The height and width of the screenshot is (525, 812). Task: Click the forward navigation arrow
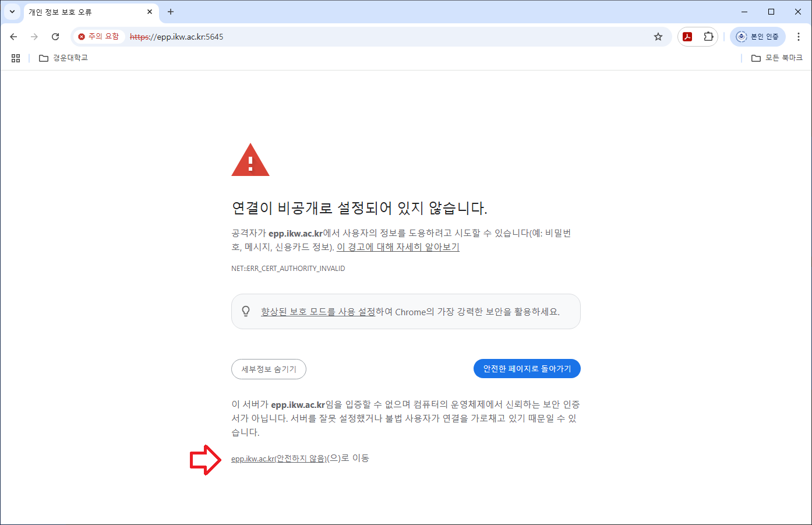click(x=34, y=37)
